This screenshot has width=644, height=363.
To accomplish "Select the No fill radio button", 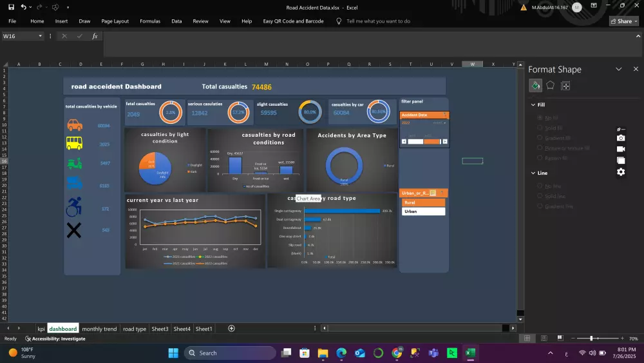I will [x=540, y=117].
